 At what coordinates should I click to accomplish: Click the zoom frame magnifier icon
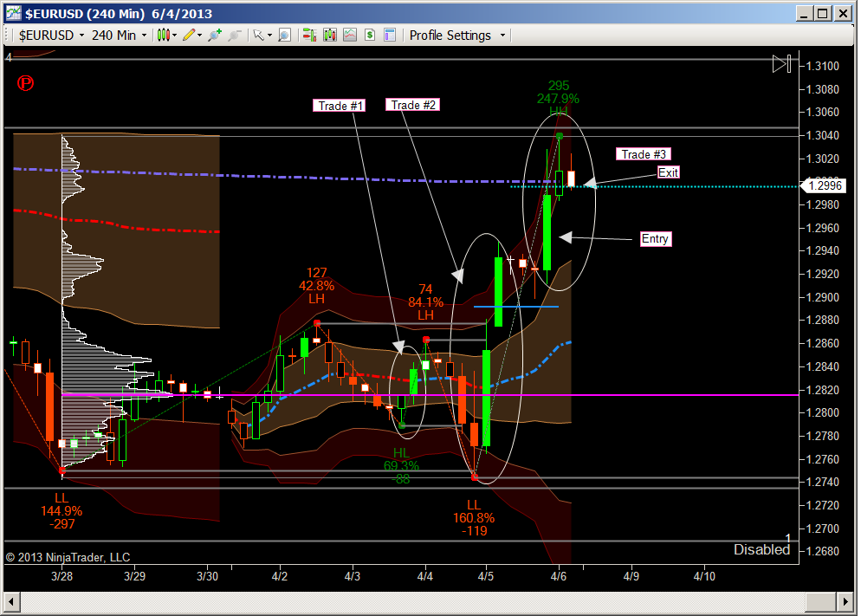[x=284, y=36]
